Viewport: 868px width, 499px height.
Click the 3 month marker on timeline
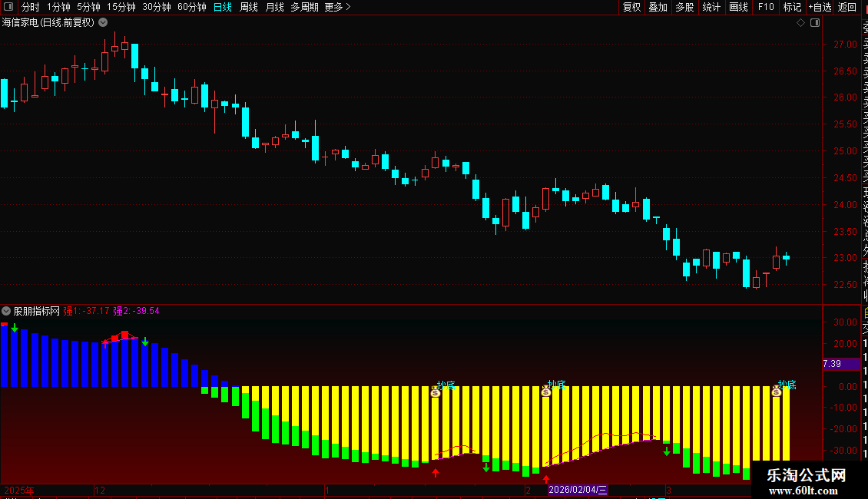click(x=669, y=490)
